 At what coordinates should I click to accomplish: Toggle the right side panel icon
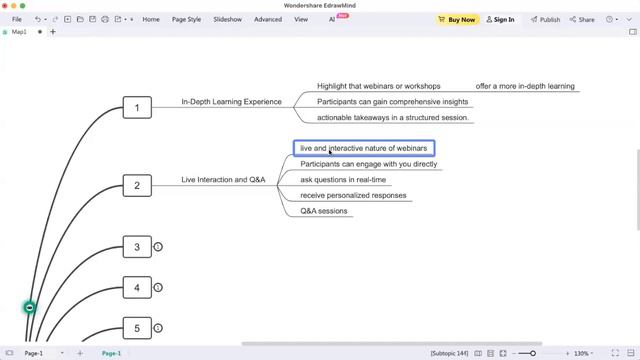633,32
